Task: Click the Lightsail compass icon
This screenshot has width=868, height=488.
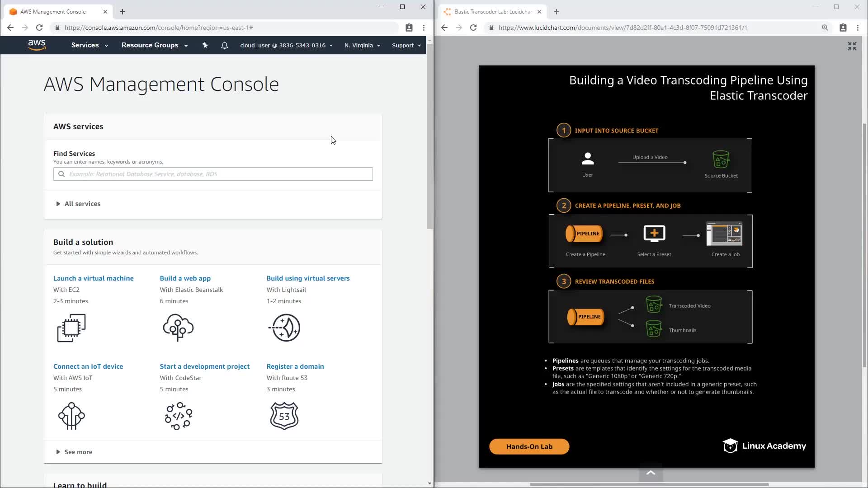Action: [x=285, y=328]
